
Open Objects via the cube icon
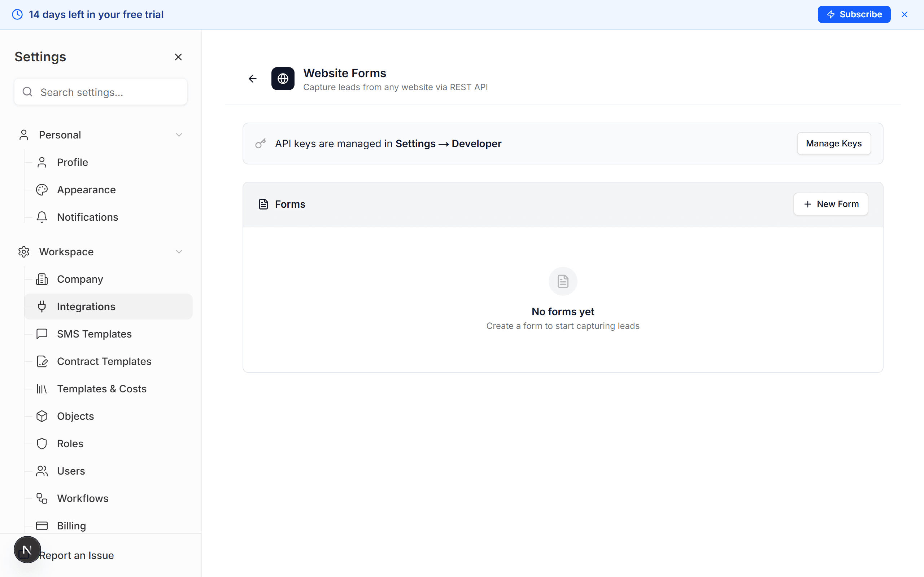(42, 416)
